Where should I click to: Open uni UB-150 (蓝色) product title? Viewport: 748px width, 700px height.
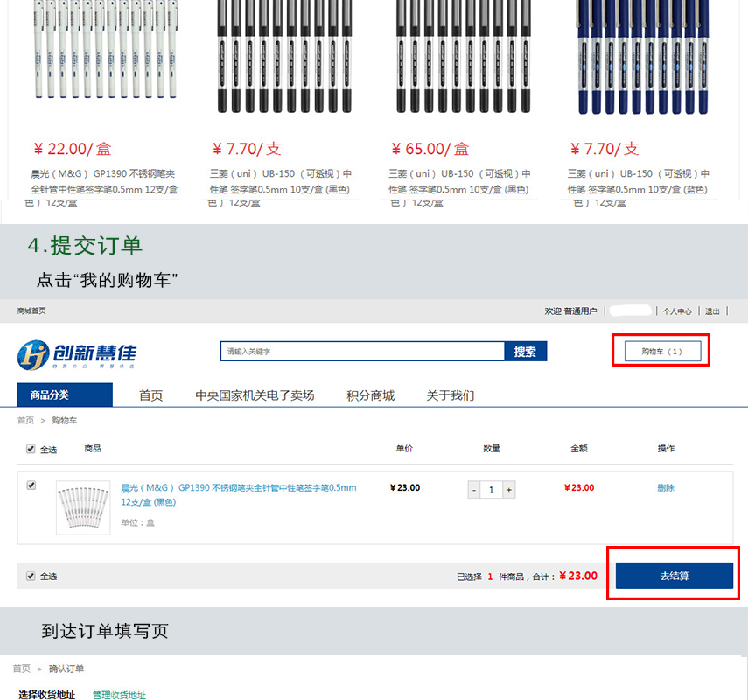(x=639, y=181)
